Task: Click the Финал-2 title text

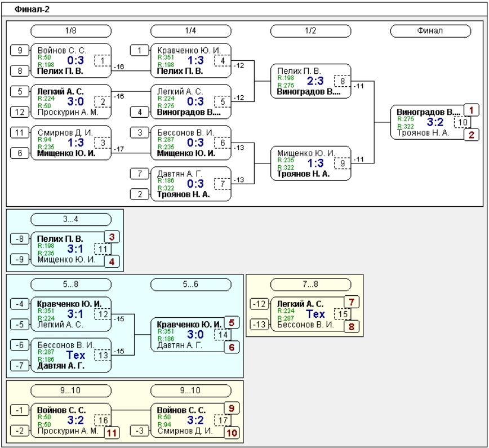Action: (32, 10)
